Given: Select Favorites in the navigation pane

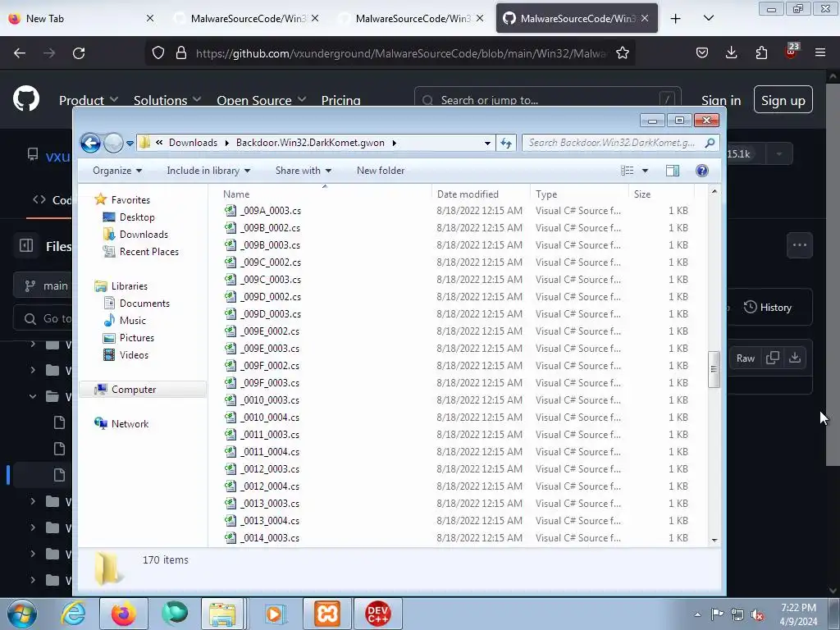Looking at the screenshot, I should pyautogui.click(x=130, y=200).
